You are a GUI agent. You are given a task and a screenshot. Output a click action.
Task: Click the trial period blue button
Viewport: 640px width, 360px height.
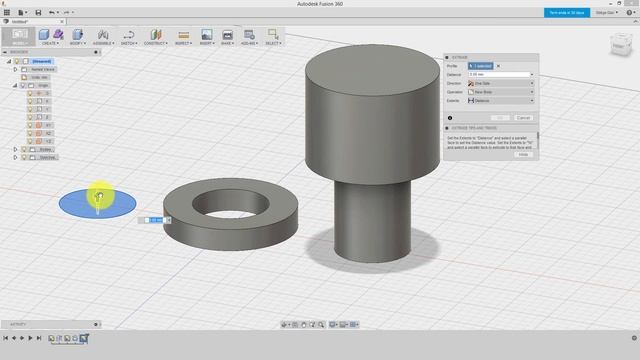[x=567, y=13]
